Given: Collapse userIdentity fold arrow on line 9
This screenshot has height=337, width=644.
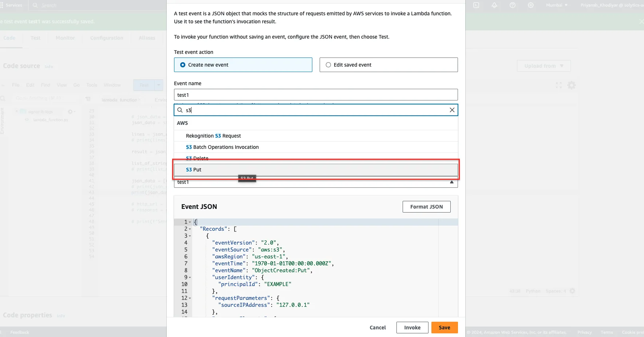Looking at the screenshot, I should (x=190, y=277).
